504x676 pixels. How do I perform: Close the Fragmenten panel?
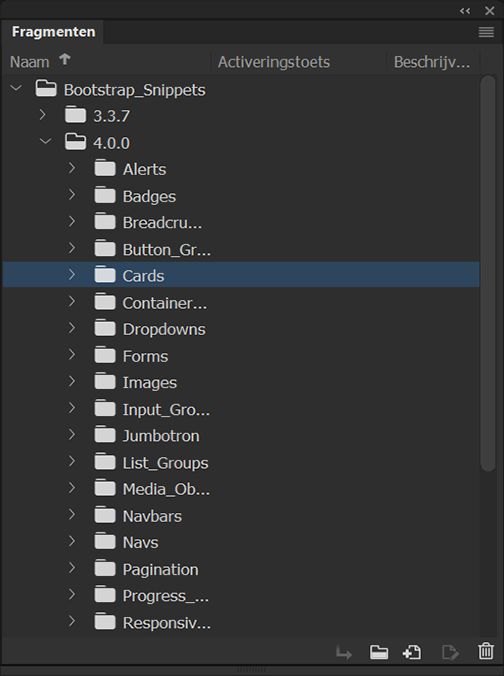point(489,11)
